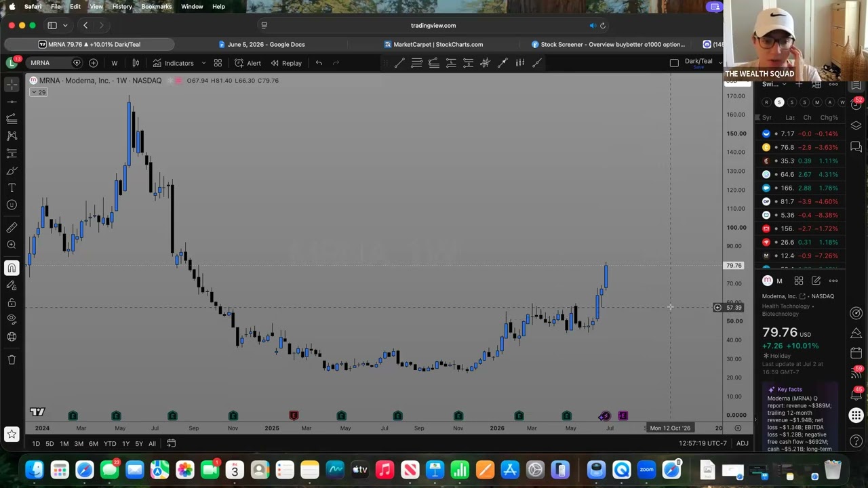The width and height of the screenshot is (868, 488).
Task: Click the tradingview.com address bar
Action: [433, 26]
